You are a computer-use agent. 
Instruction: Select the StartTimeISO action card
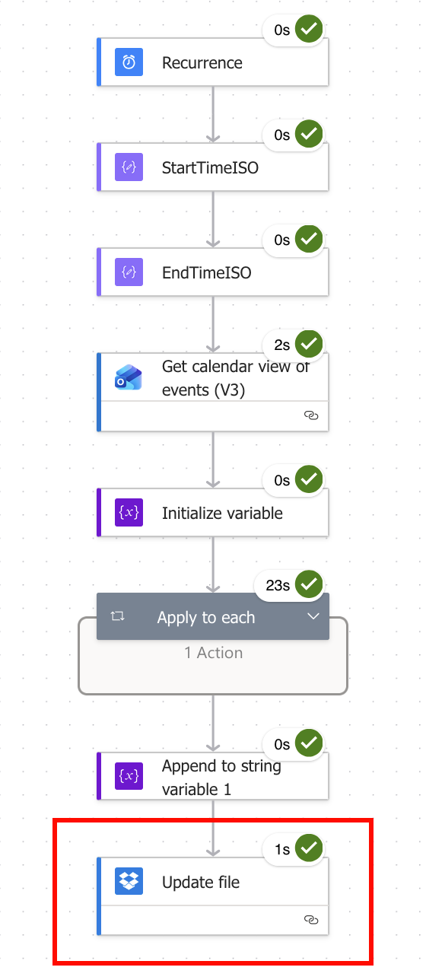pos(213,167)
